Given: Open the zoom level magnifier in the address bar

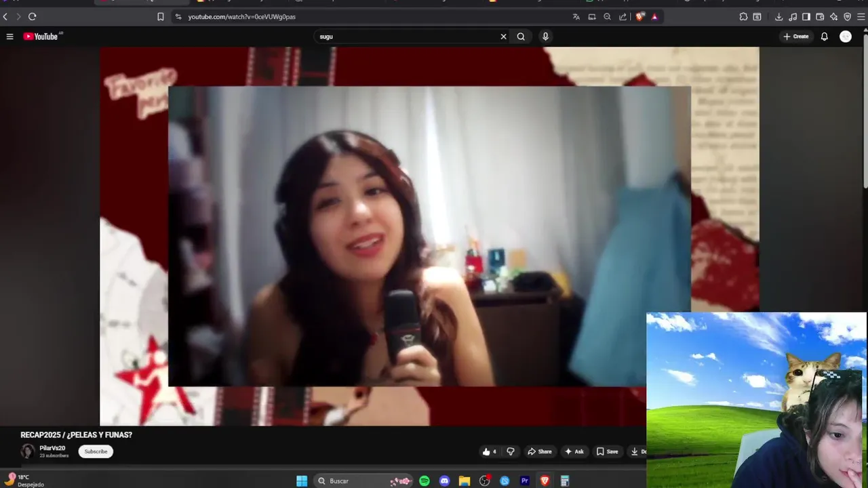Looking at the screenshot, I should pos(608,16).
